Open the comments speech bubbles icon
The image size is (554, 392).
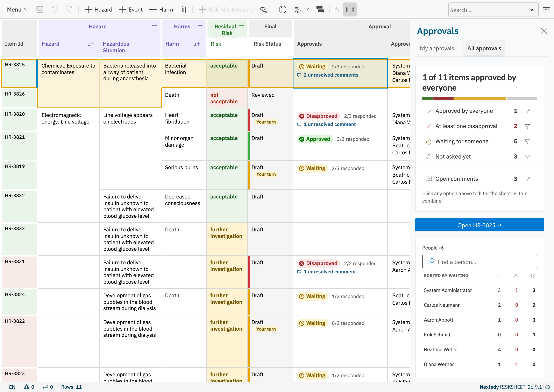pos(320,10)
